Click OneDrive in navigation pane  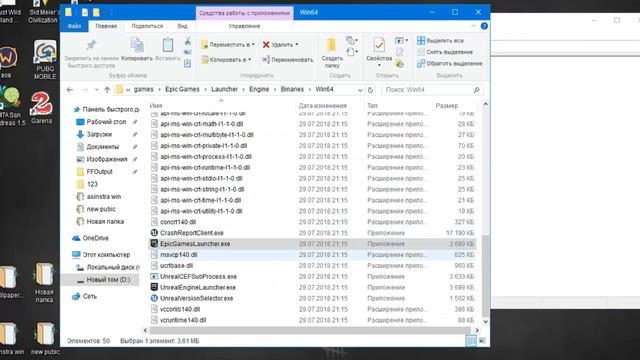(x=96, y=238)
